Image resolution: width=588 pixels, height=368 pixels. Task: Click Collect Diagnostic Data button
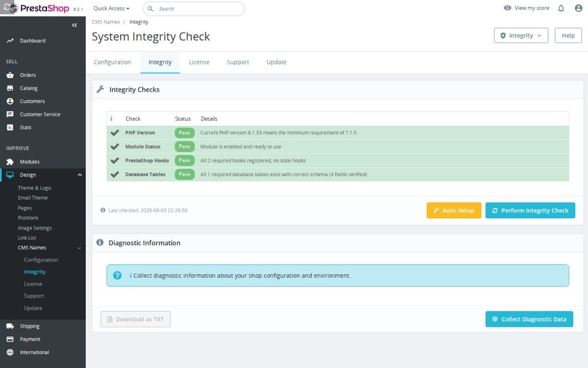pyautogui.click(x=529, y=319)
